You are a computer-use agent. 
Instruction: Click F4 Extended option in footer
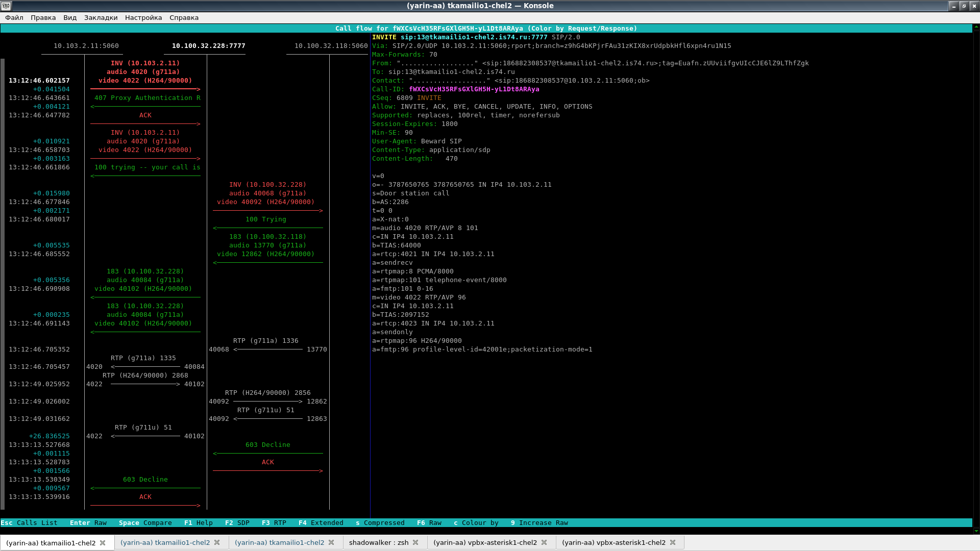[x=321, y=523]
